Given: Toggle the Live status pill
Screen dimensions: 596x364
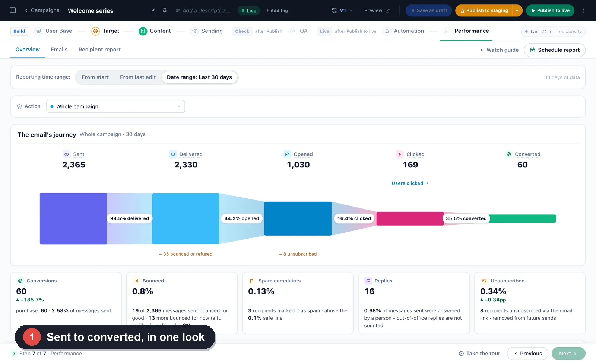Looking at the screenshot, I should tap(248, 10).
